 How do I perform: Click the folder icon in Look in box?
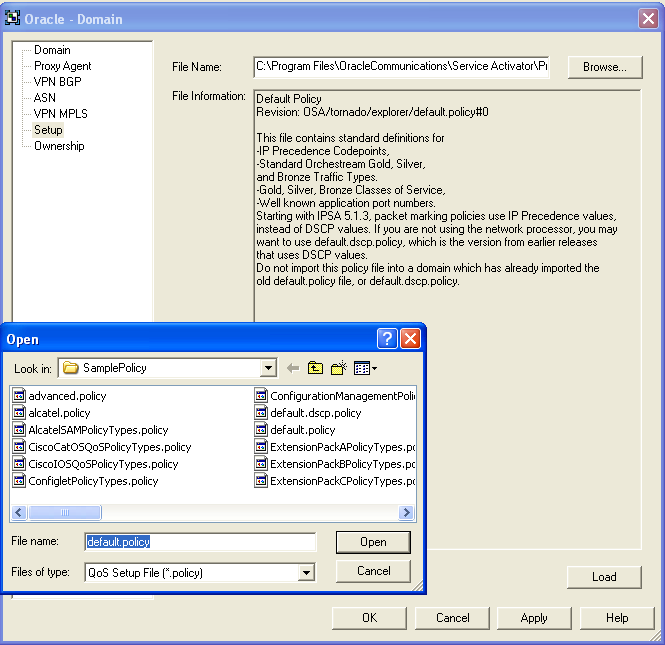point(70,368)
